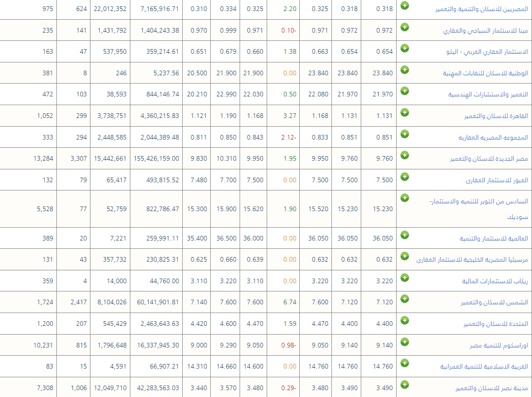This screenshot has width=532, height=397.
Task: Click plus icon beside مدينة نصر للاسكان والتعمير
Action: (x=404, y=385)
